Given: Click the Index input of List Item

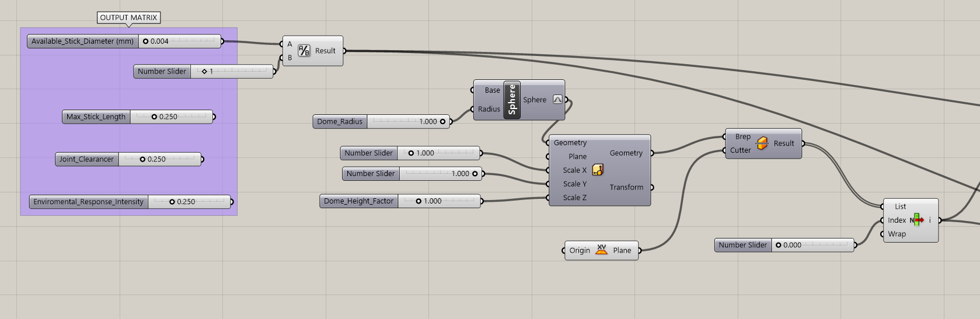Looking at the screenshot, I should [897, 220].
